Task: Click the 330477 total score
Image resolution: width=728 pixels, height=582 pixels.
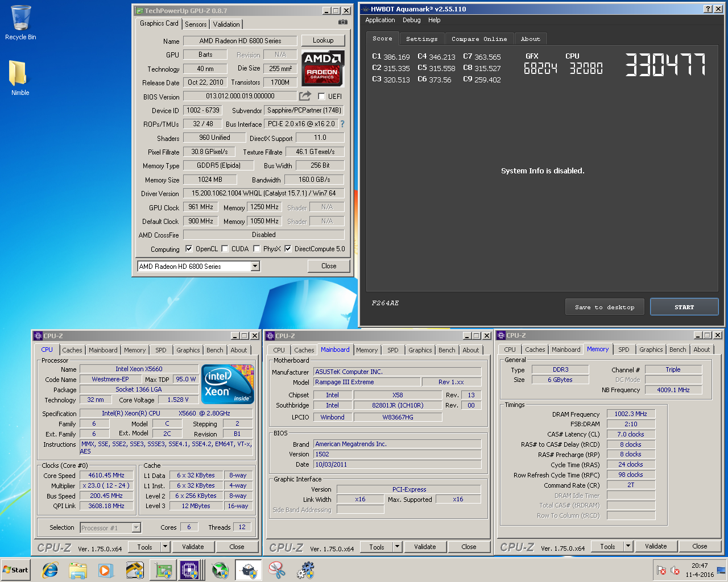Action: tap(665, 64)
